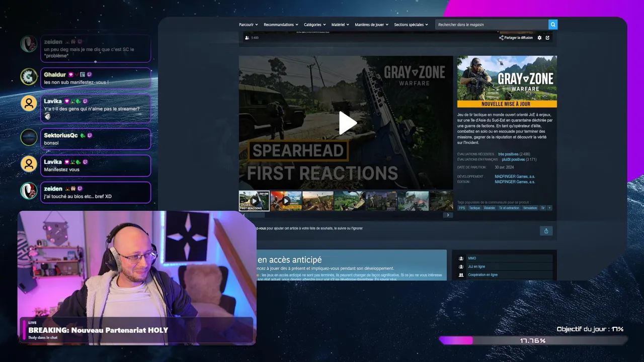Screen dimensions: 644x362
Task: Select the FPS tag
Action: tap(462, 208)
